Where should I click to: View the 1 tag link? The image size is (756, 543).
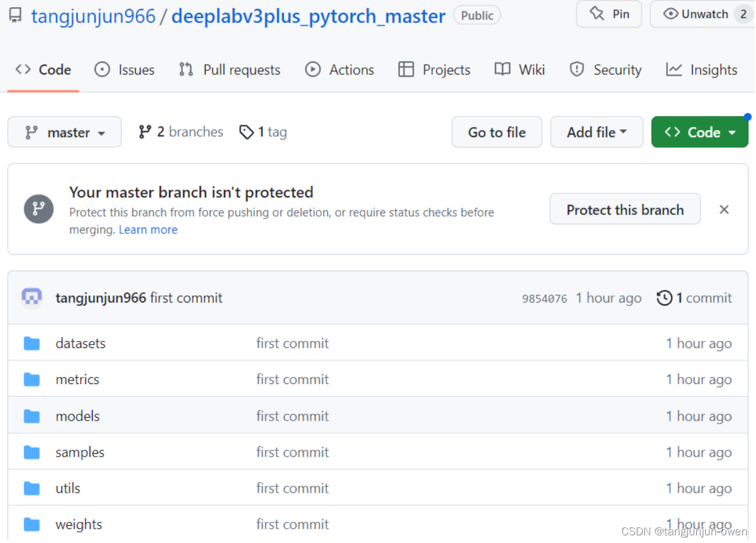coord(263,132)
